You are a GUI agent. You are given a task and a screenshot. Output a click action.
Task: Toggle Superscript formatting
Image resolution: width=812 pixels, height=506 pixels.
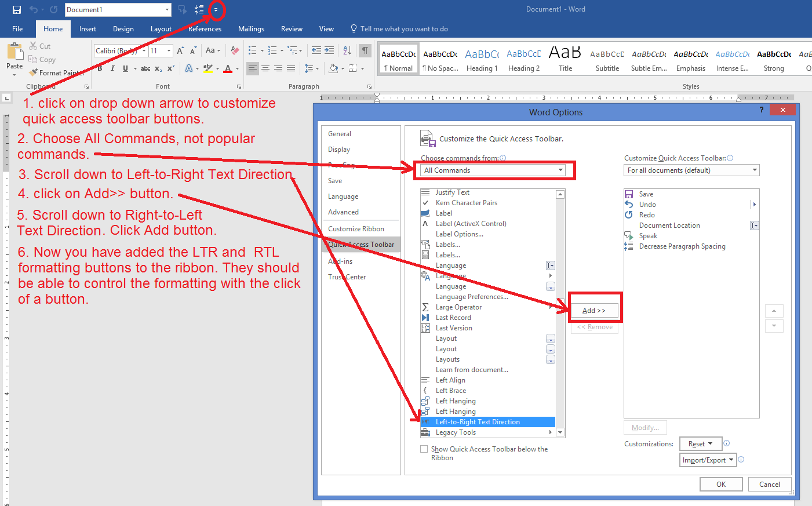tap(171, 68)
